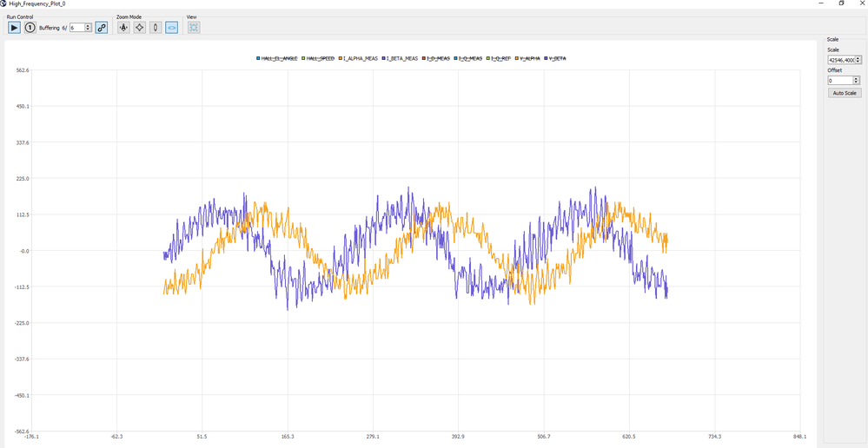868x448 pixels.
Task: Toggle HALL_EL_ANGLE trace in the legend
Action: (277, 58)
